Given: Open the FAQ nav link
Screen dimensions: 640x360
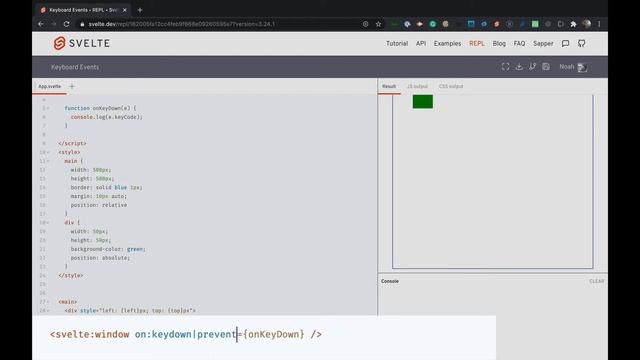Looking at the screenshot, I should pos(520,43).
